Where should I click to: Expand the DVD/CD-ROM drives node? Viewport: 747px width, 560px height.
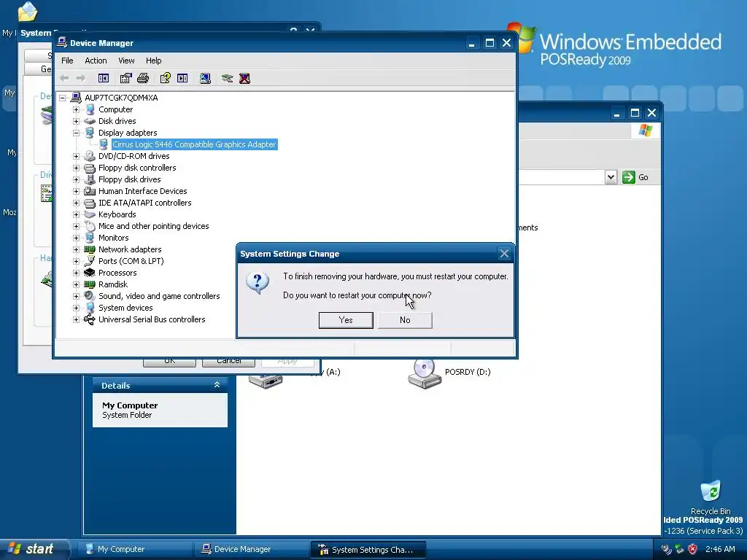(x=76, y=156)
